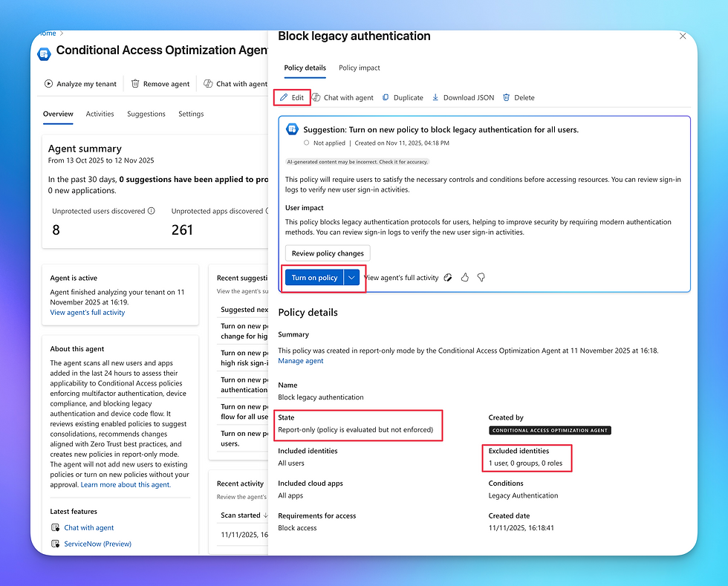Switch to the Policy details tab
Viewport: 728px width, 586px height.
(x=305, y=68)
